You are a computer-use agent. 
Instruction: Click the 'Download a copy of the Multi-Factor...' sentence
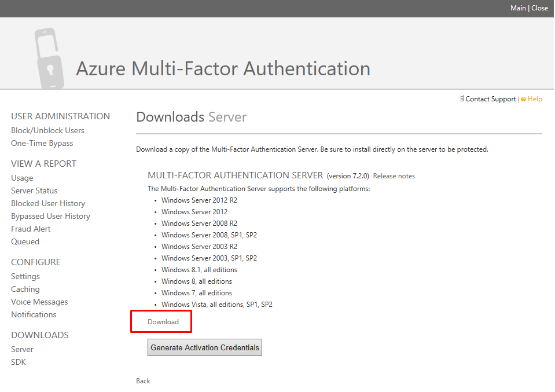[312, 149]
